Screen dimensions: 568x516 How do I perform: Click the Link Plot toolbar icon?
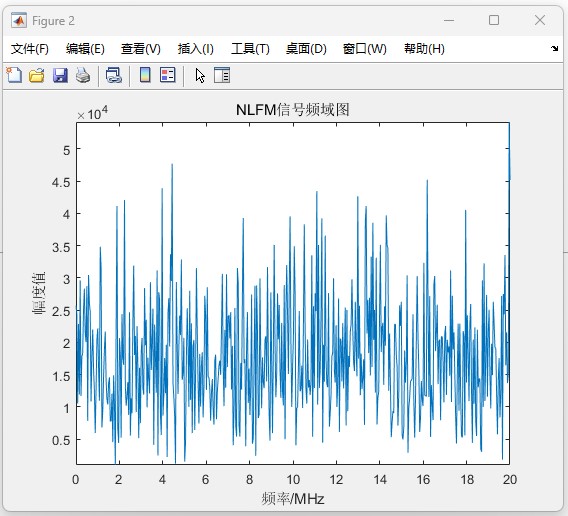pyautogui.click(x=114, y=75)
